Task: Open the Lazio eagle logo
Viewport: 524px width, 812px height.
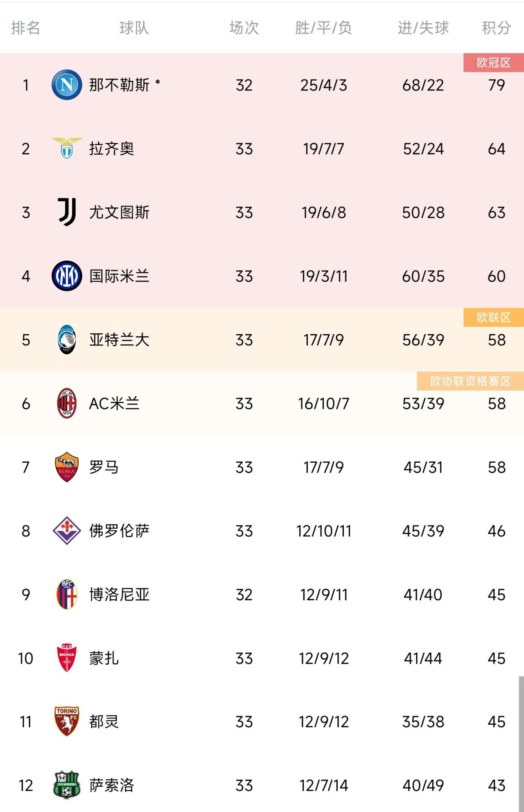Action: pyautogui.click(x=67, y=148)
